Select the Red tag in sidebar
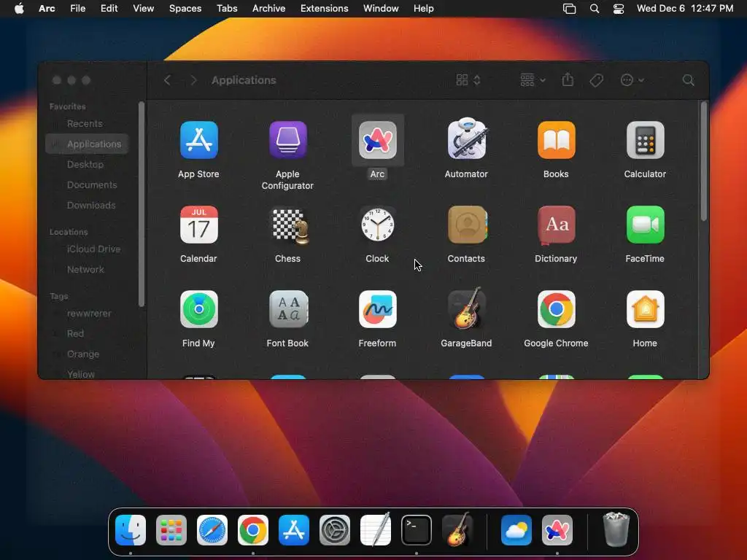 (87, 334)
